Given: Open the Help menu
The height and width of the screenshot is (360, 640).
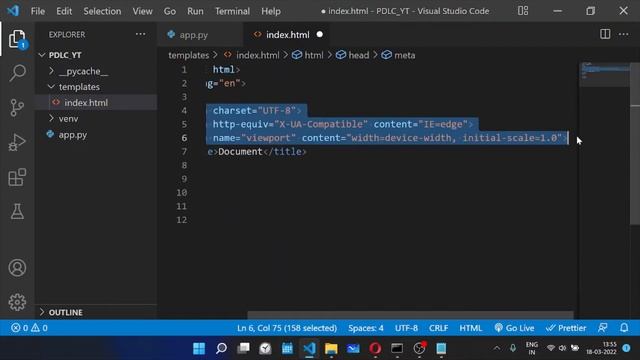Looking at the screenshot, I should click(x=271, y=11).
